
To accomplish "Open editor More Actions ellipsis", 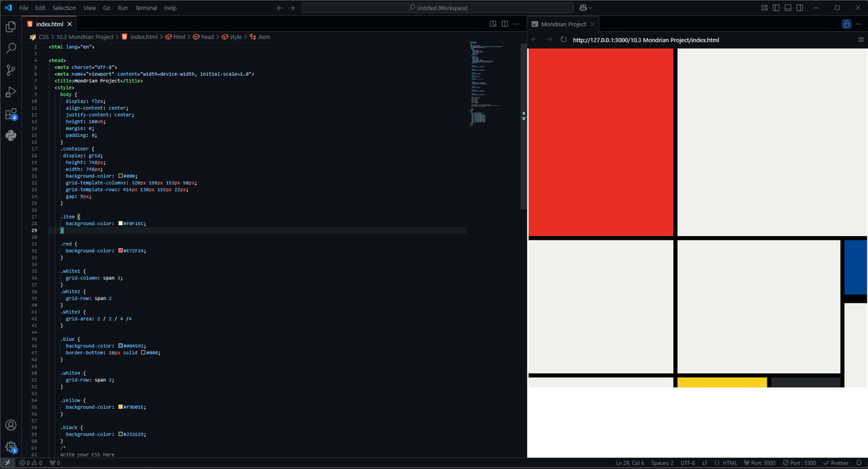I will [516, 24].
